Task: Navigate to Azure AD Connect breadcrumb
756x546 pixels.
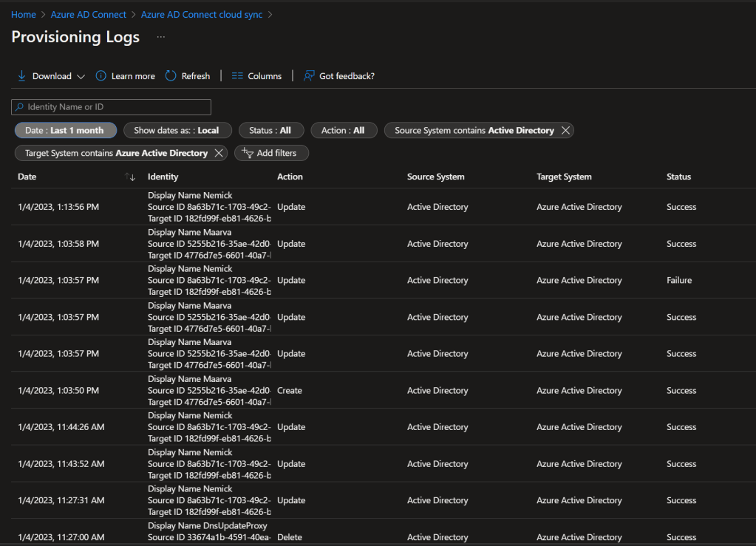Action: [89, 15]
